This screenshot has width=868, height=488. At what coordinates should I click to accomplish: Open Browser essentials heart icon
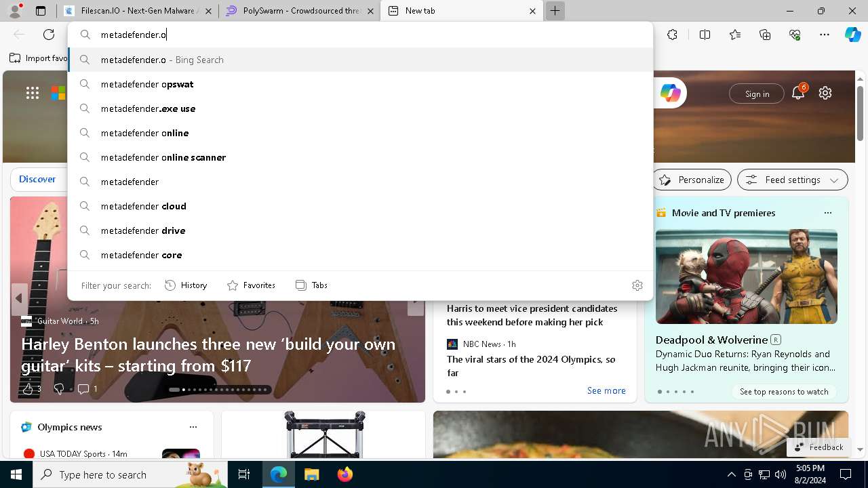795,35
